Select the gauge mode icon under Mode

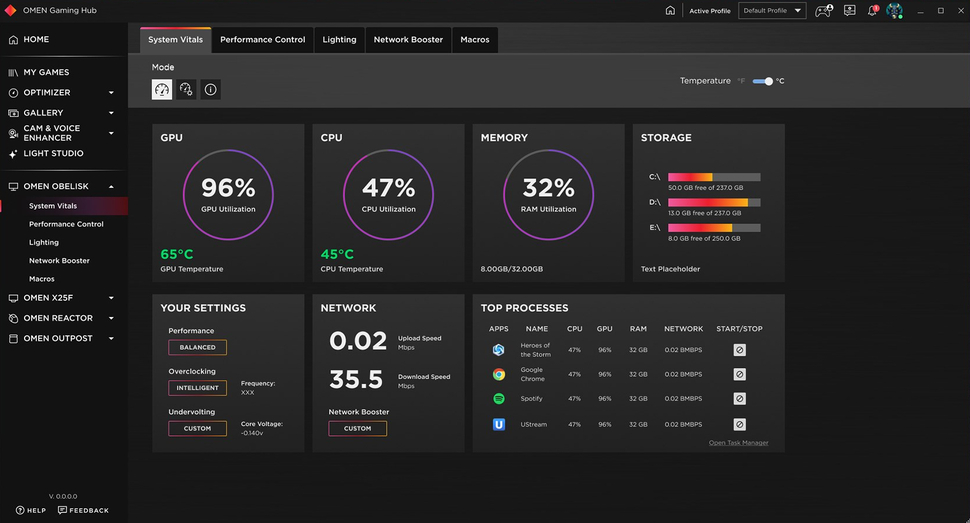[x=161, y=90]
